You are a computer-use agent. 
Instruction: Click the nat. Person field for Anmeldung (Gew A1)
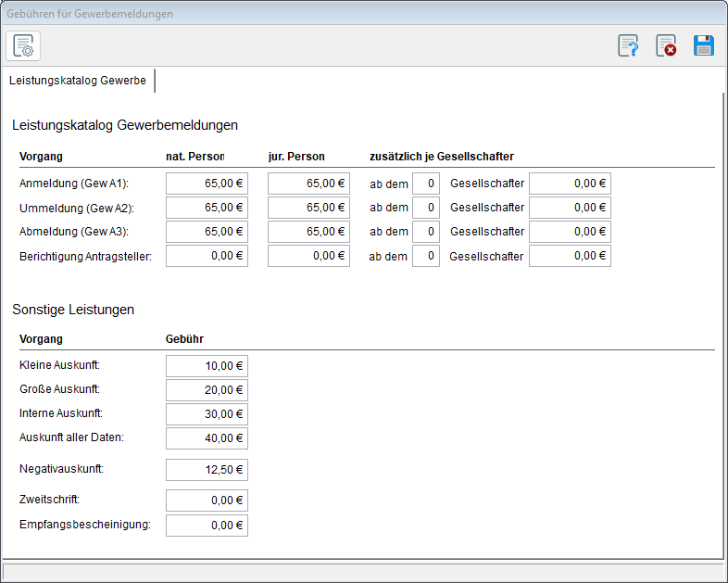207,184
